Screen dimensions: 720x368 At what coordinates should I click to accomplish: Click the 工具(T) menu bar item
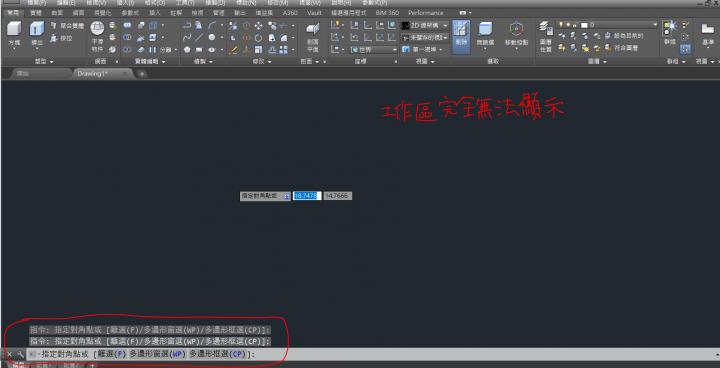[x=185, y=3]
